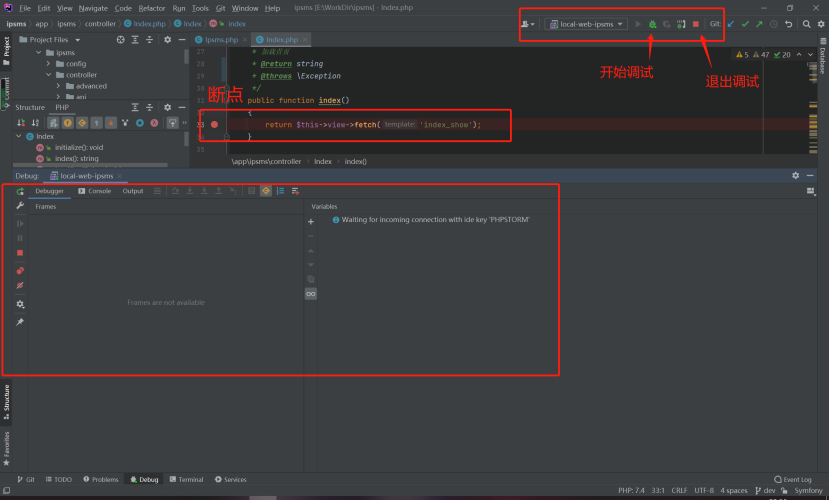Hide the Project panel with minimize dash

(x=182, y=40)
